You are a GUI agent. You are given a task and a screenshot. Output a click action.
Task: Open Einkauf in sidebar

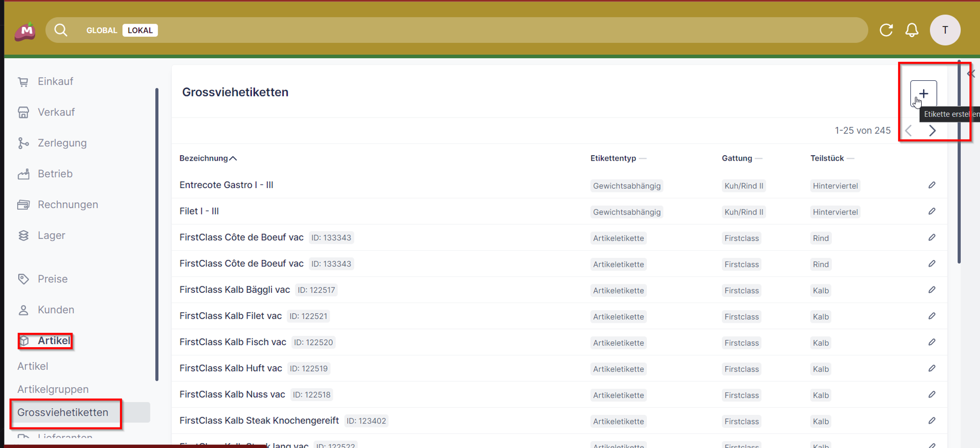point(55,81)
